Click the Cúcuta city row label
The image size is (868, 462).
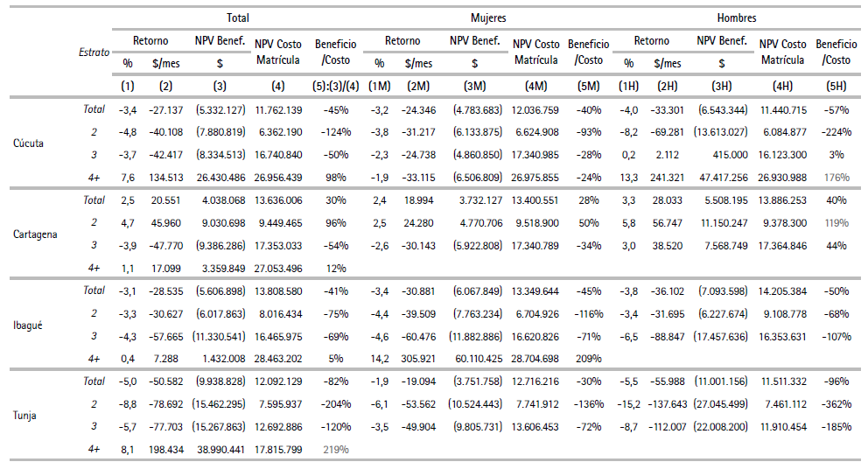point(30,143)
